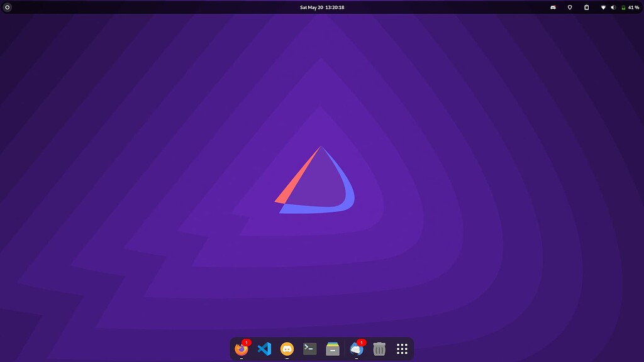Launch Firefox from the dock
The height and width of the screenshot is (362, 644).
(x=241, y=349)
